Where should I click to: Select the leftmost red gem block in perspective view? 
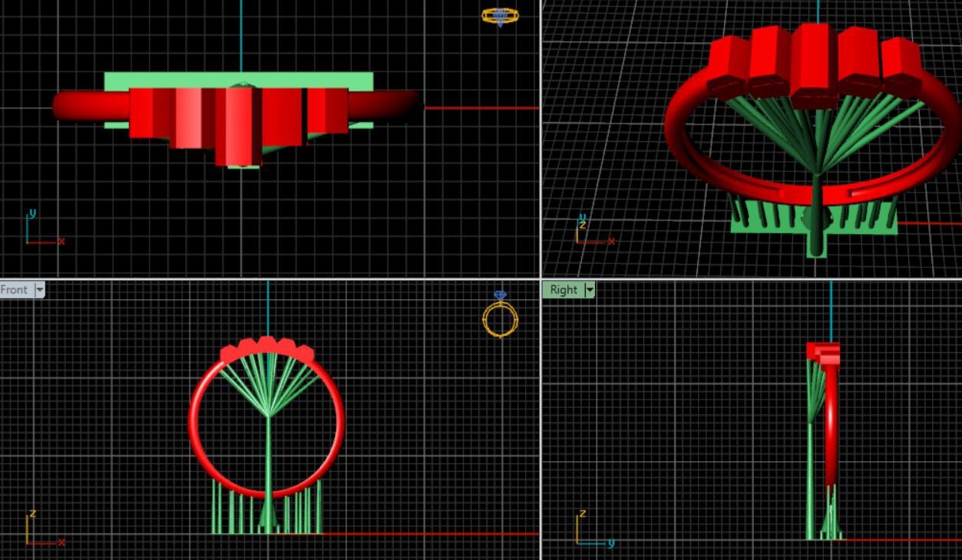tap(726, 65)
